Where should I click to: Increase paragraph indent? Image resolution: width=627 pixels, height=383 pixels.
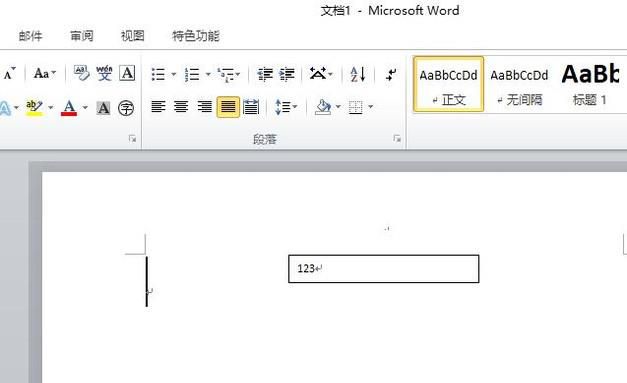coord(287,74)
